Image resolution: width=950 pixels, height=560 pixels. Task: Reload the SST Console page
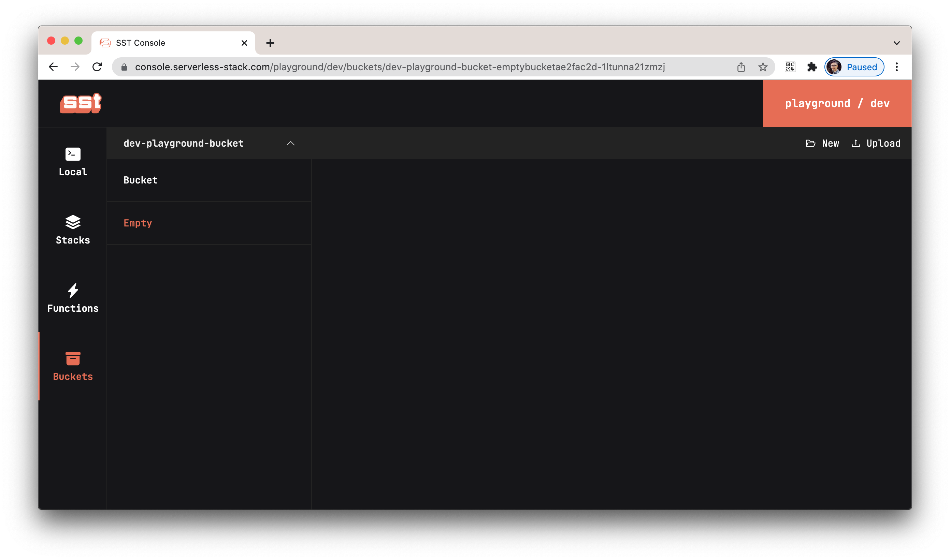[x=97, y=67]
